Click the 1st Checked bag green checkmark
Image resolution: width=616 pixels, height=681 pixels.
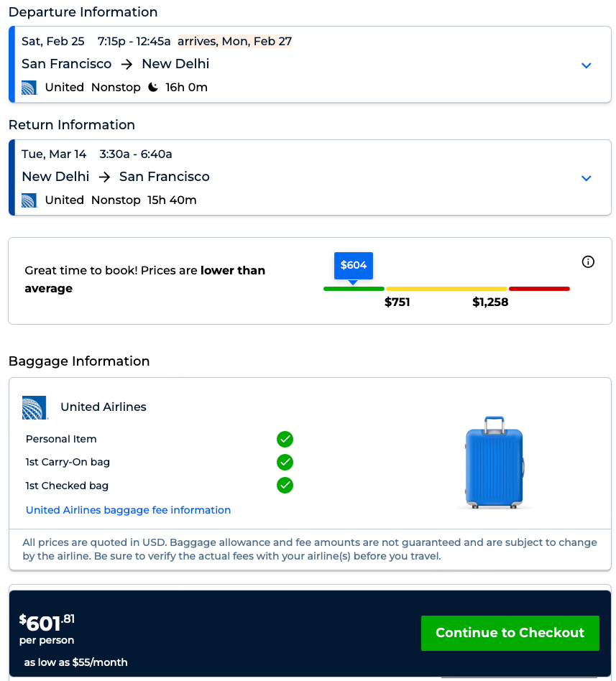tap(285, 486)
